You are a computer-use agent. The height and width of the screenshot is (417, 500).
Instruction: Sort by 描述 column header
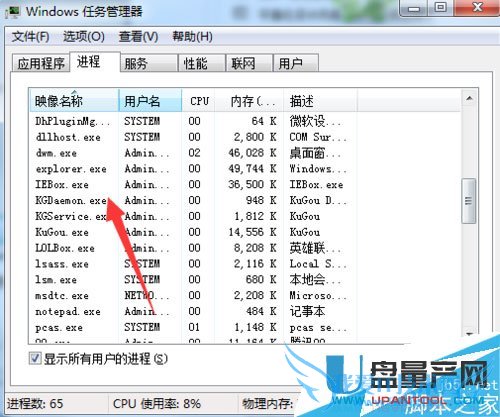[x=320, y=100]
